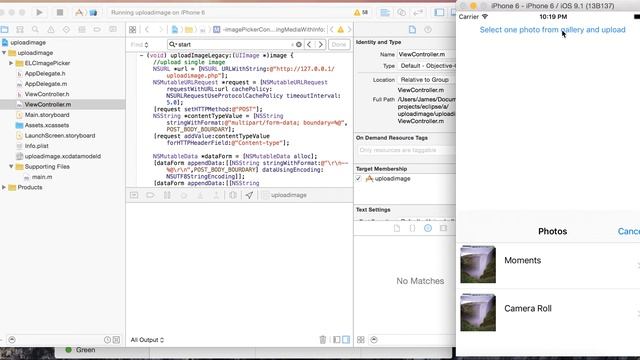Toggle the Navigator panel visibility
Image resolution: width=640 pixels, height=360 pixels.
pos(439,13)
